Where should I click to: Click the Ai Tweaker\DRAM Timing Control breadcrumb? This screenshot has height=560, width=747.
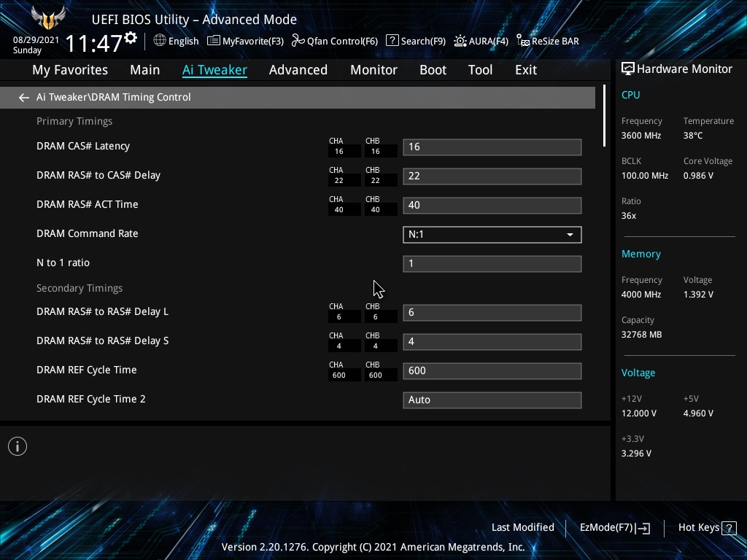(113, 97)
